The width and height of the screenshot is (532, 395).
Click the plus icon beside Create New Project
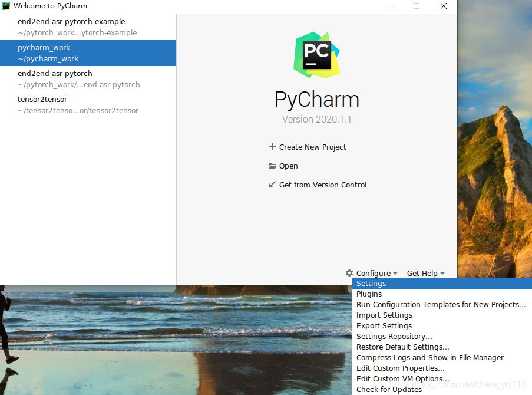tap(272, 147)
